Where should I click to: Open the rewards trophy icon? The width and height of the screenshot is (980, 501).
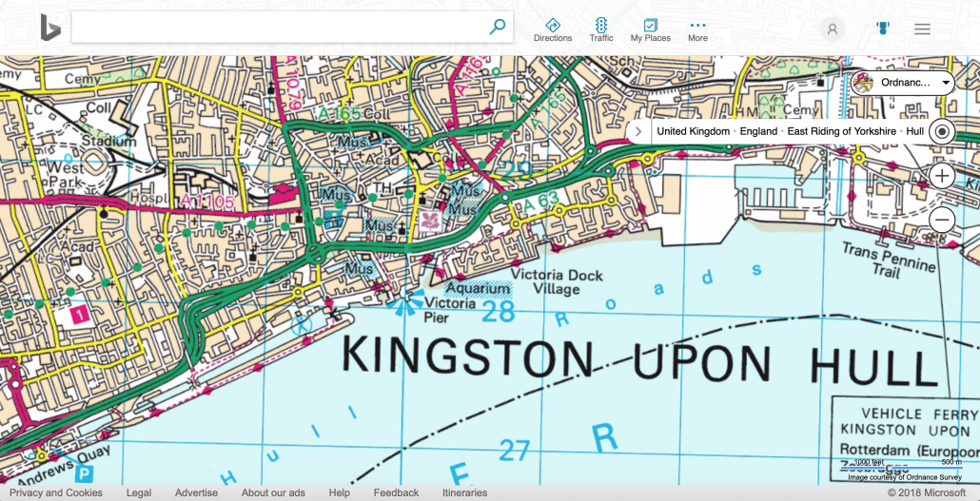tap(882, 29)
